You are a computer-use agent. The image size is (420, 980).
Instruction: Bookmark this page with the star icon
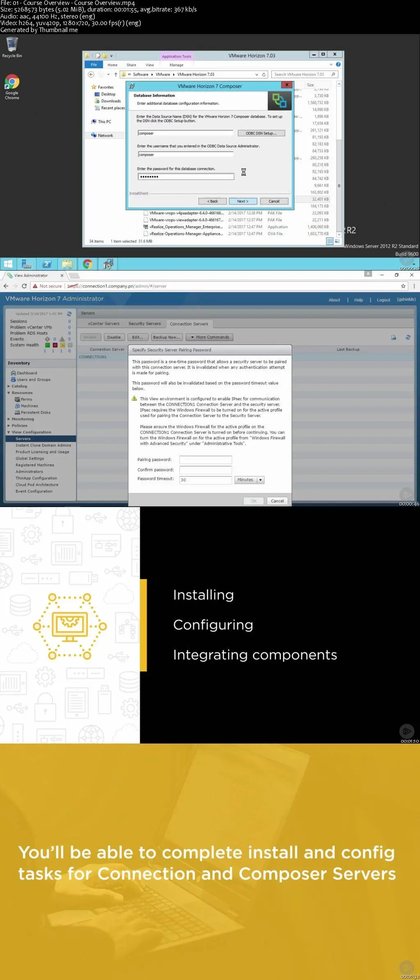coord(403,286)
